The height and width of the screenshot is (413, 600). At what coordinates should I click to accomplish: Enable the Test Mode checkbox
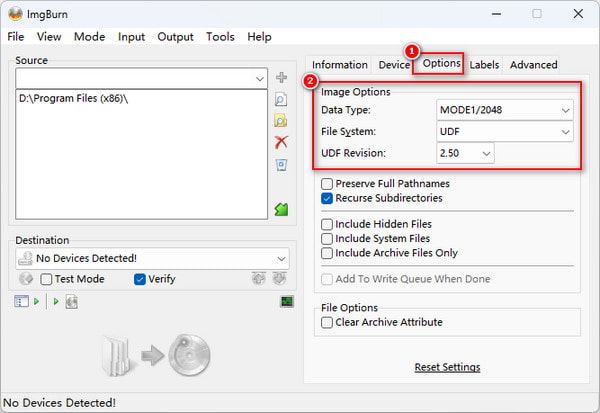[46, 279]
